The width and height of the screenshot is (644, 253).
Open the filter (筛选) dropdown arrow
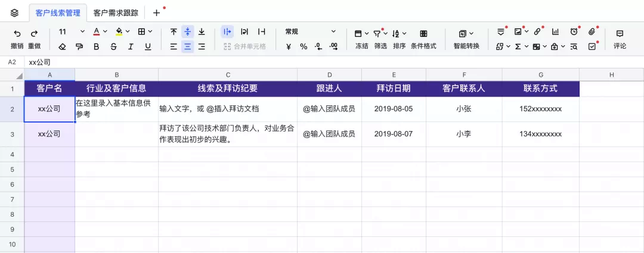386,33
